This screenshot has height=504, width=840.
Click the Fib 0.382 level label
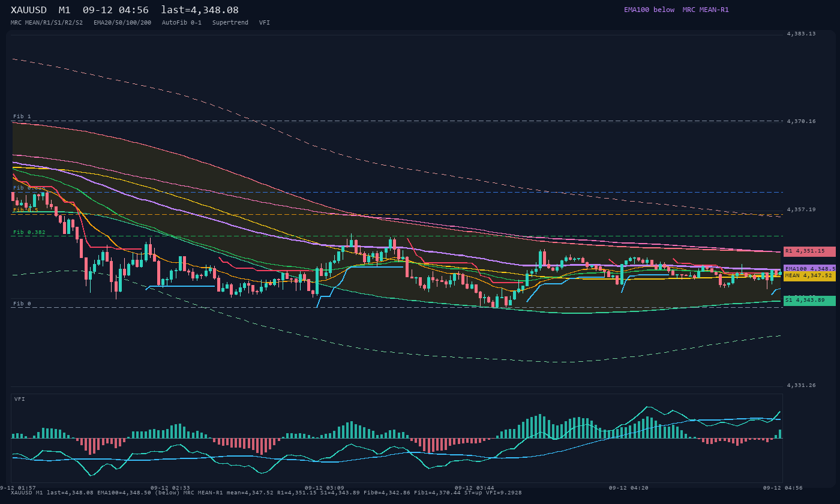click(x=30, y=232)
